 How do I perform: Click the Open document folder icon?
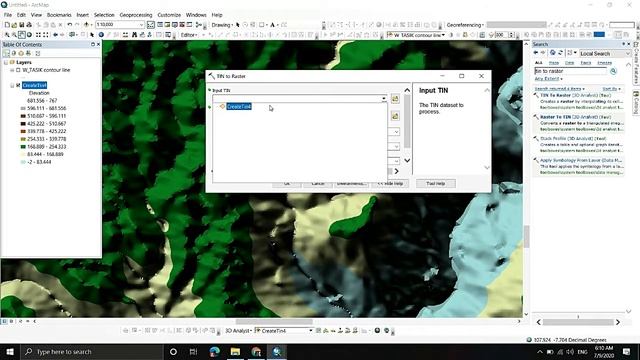click(14, 25)
